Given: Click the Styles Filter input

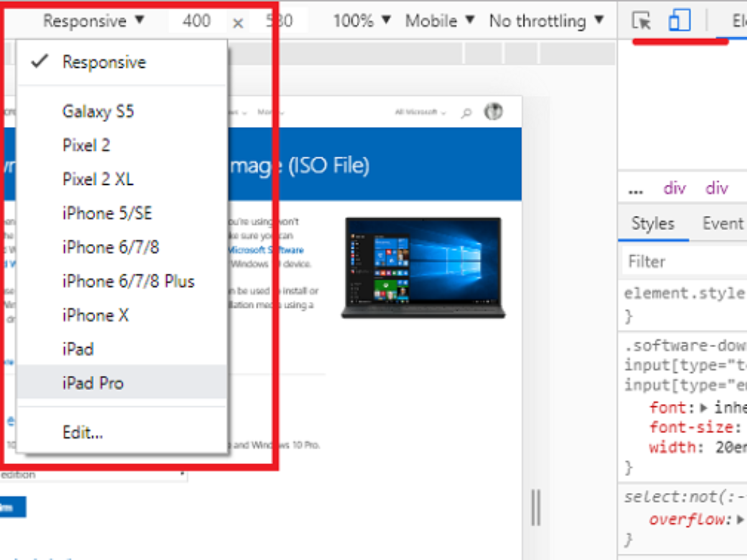Looking at the screenshot, I should 685,261.
